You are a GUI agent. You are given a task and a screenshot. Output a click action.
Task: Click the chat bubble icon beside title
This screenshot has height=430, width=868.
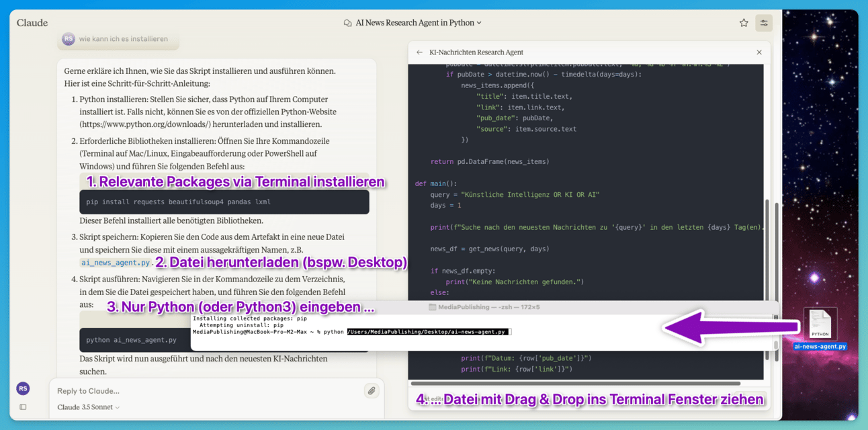[347, 23]
